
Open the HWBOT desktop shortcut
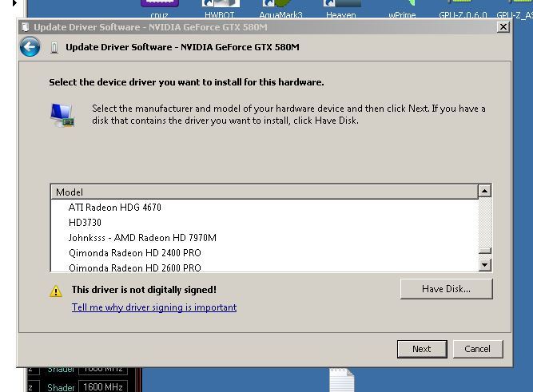tap(220, 9)
